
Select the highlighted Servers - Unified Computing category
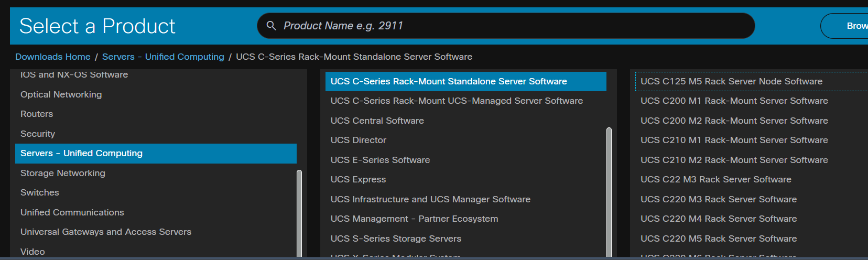click(156, 153)
